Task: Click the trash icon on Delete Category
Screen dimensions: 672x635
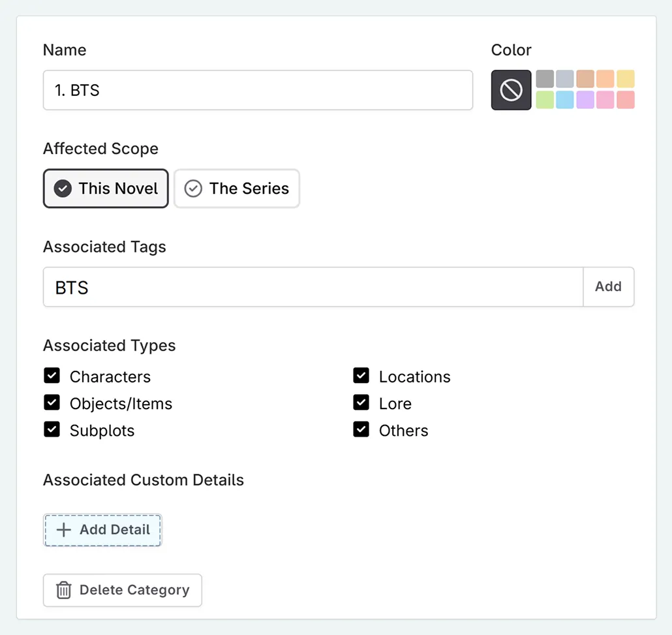Action: (x=63, y=590)
